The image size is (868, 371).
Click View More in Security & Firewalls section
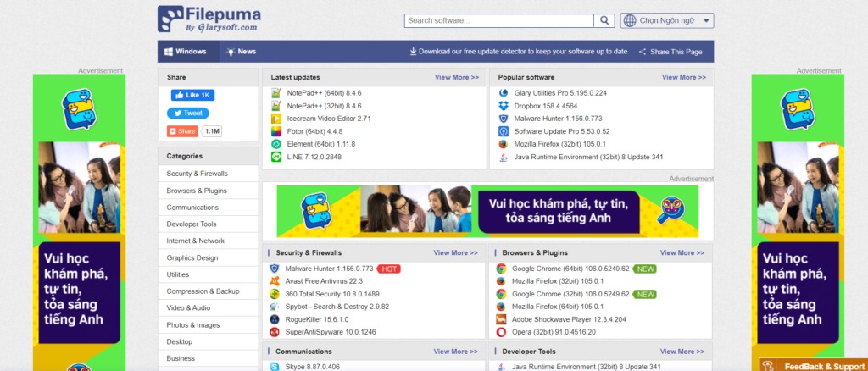tap(455, 252)
